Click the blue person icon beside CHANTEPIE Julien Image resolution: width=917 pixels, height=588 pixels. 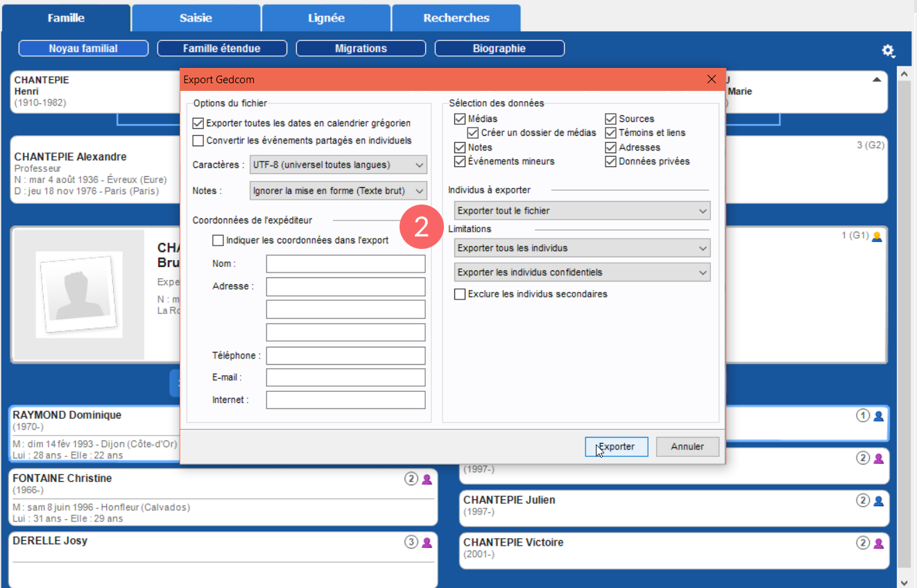point(878,501)
